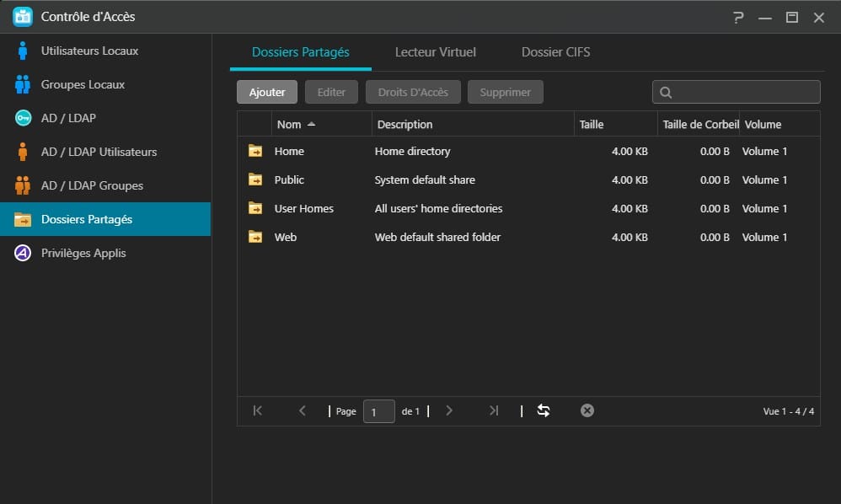Viewport: 841px width, 504px height.
Task: Click the search input field
Action: point(745,92)
